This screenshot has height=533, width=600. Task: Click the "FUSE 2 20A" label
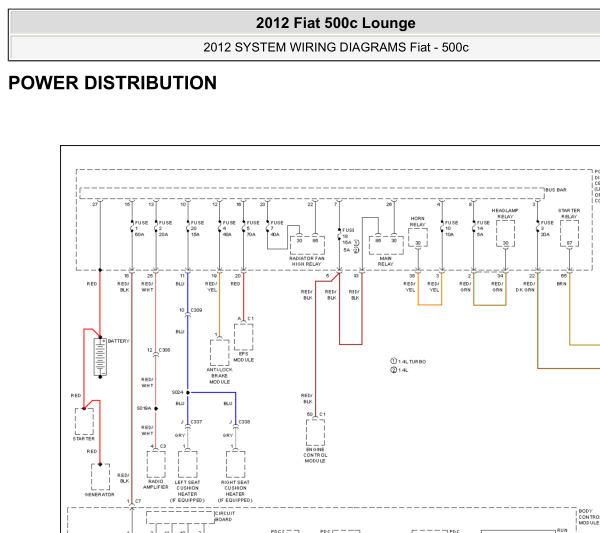[x=165, y=228]
